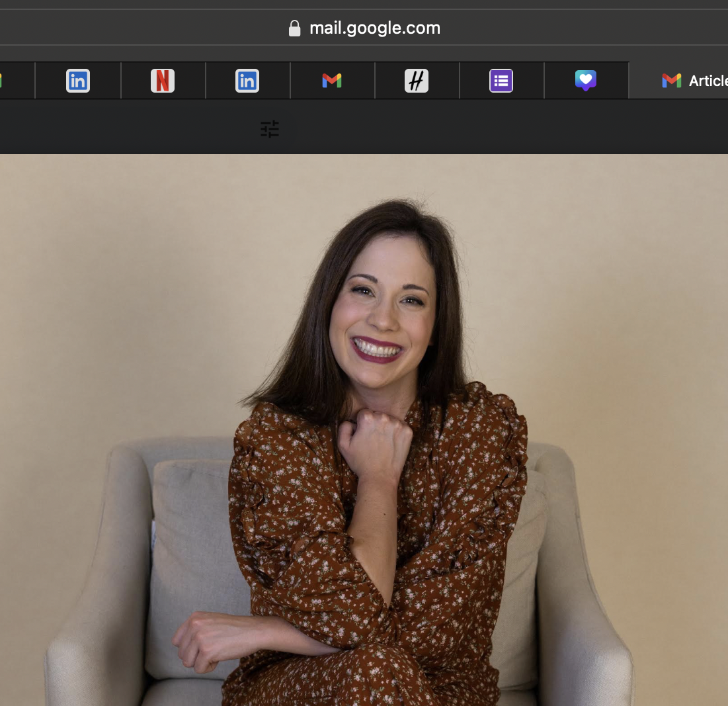Switch to LinkedIn tab right of Netflix
This screenshot has width=728, height=706.
coord(247,81)
